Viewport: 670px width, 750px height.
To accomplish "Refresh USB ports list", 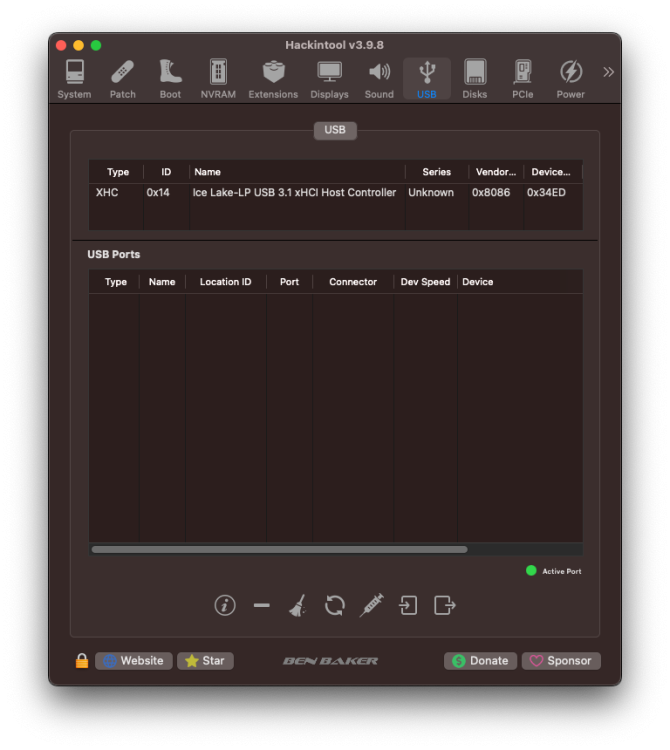I will 335,605.
